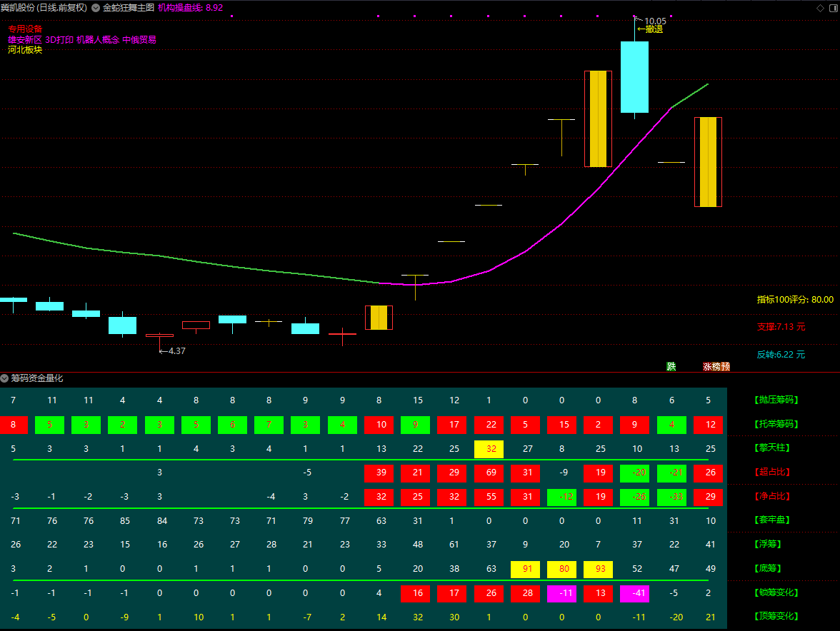
Task: Open the 金蛇狂舞主图 indicator dropdown arrow
Action: (x=96, y=8)
